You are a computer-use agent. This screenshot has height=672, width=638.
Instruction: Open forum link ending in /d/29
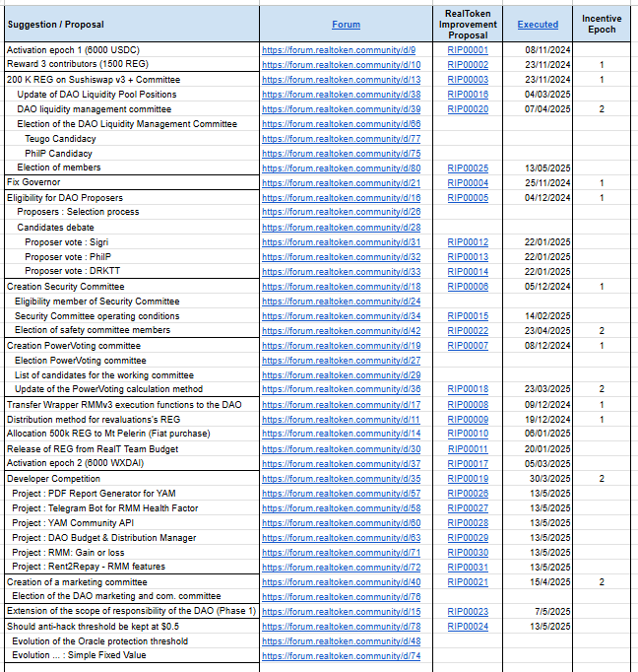tap(342, 375)
